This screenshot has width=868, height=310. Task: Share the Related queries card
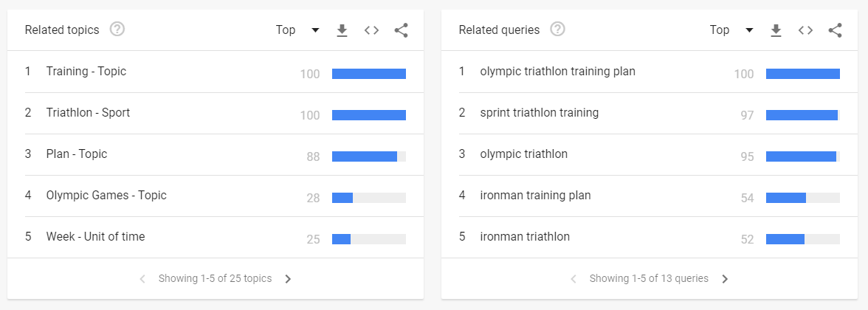click(835, 30)
